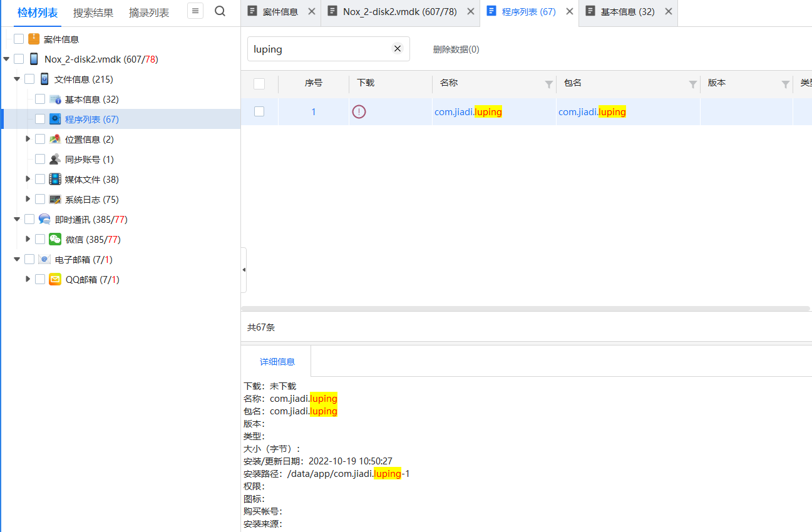
Task: Open the Nox_2-disk2.vmdk (607/78) tab
Action: 399,12
